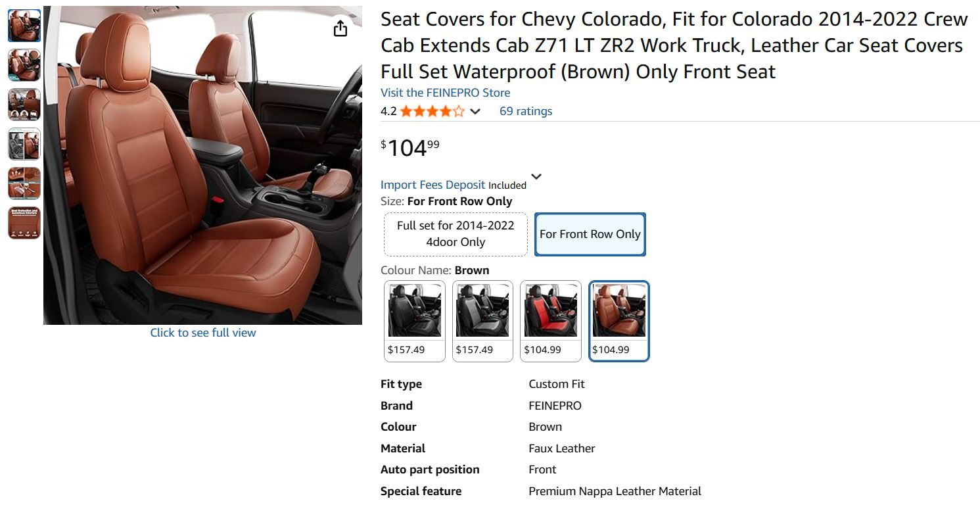
Task: Expand the ratings breakdown chevron
Action: [x=475, y=112]
